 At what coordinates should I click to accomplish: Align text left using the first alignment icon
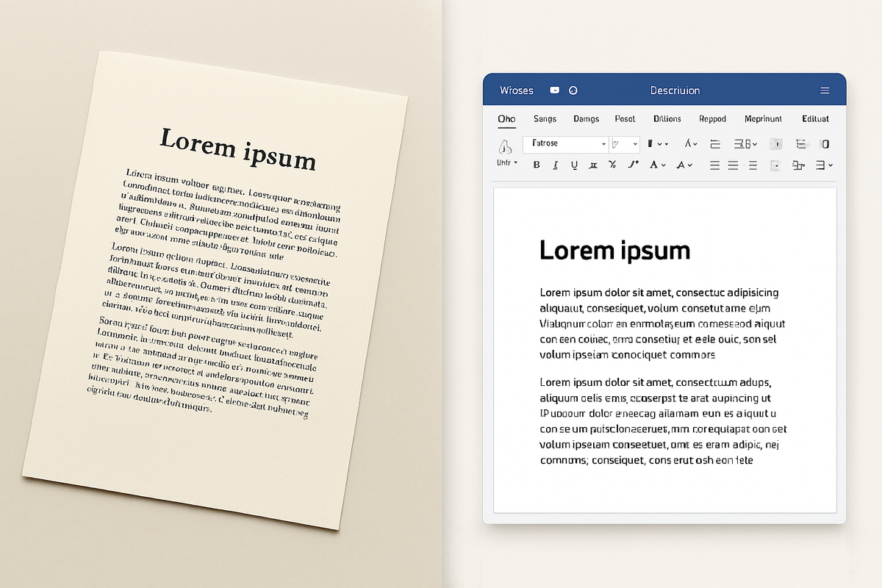[714, 165]
